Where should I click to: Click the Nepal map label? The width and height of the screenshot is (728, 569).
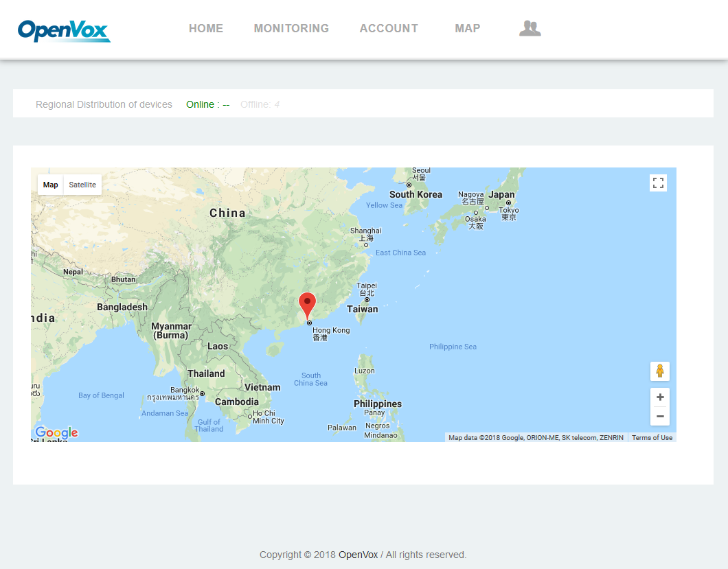(x=73, y=272)
